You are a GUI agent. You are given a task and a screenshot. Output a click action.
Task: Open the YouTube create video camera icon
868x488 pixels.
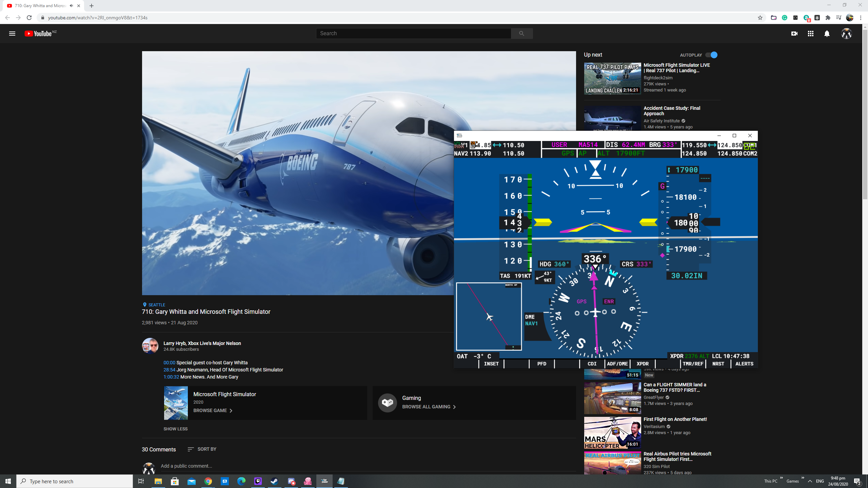click(x=794, y=33)
